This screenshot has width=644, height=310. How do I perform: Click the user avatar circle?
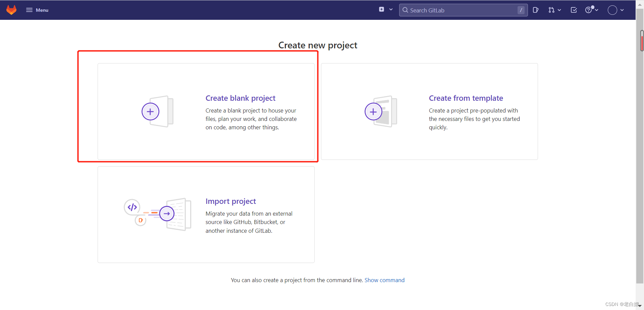[612, 10]
